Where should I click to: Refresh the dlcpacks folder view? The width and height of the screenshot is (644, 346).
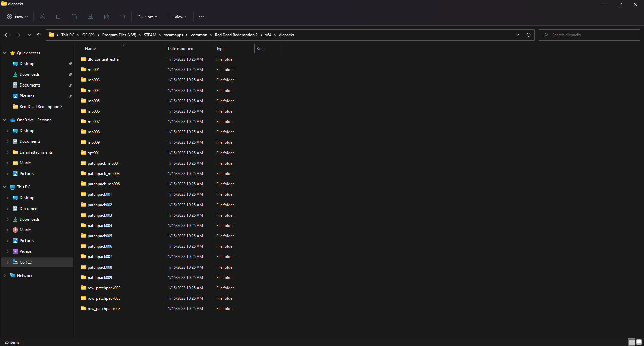(x=529, y=35)
